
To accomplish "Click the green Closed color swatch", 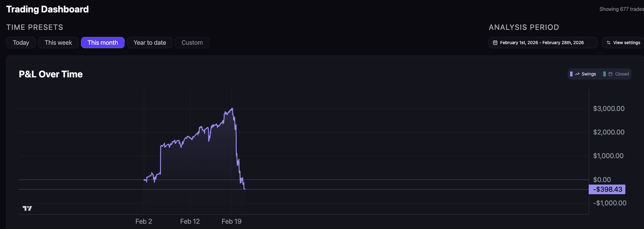I will pos(605,74).
